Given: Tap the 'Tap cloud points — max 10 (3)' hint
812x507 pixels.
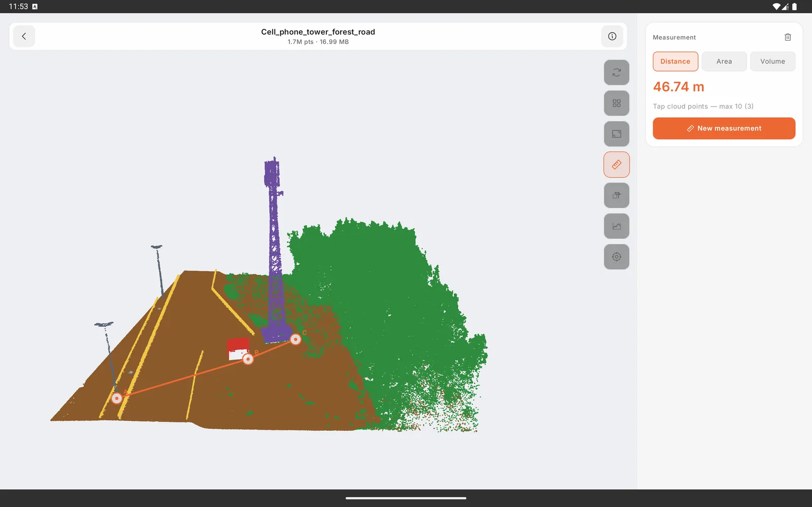Looking at the screenshot, I should coord(703,106).
